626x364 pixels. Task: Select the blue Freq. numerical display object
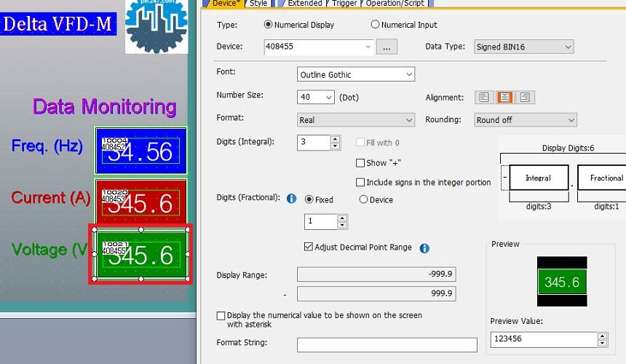pyautogui.click(x=140, y=151)
